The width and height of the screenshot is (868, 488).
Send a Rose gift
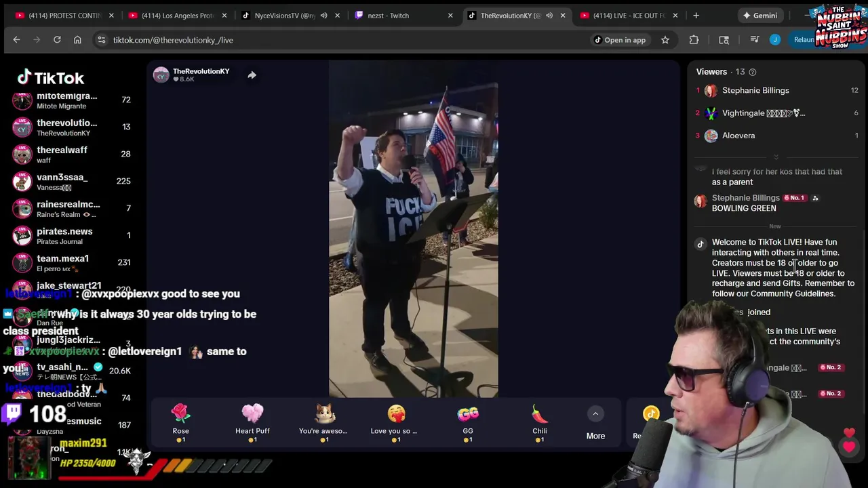180,423
